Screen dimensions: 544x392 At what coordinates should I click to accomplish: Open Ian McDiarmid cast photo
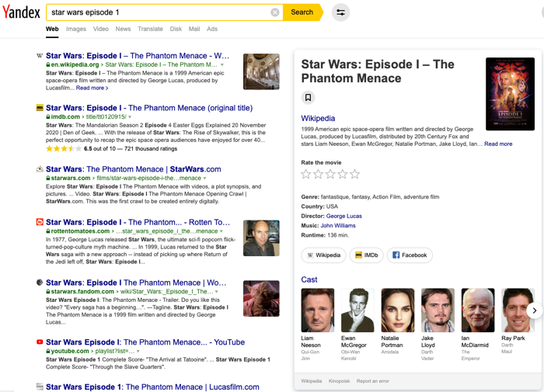click(478, 310)
